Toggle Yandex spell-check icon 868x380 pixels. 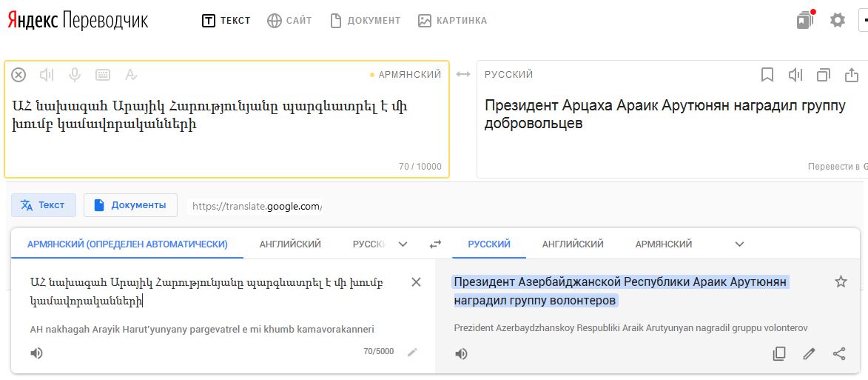click(131, 74)
